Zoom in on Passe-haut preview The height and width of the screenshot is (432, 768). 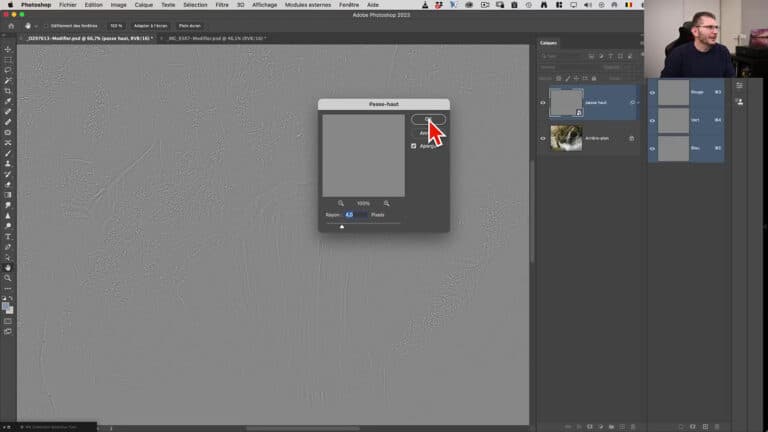pos(386,203)
